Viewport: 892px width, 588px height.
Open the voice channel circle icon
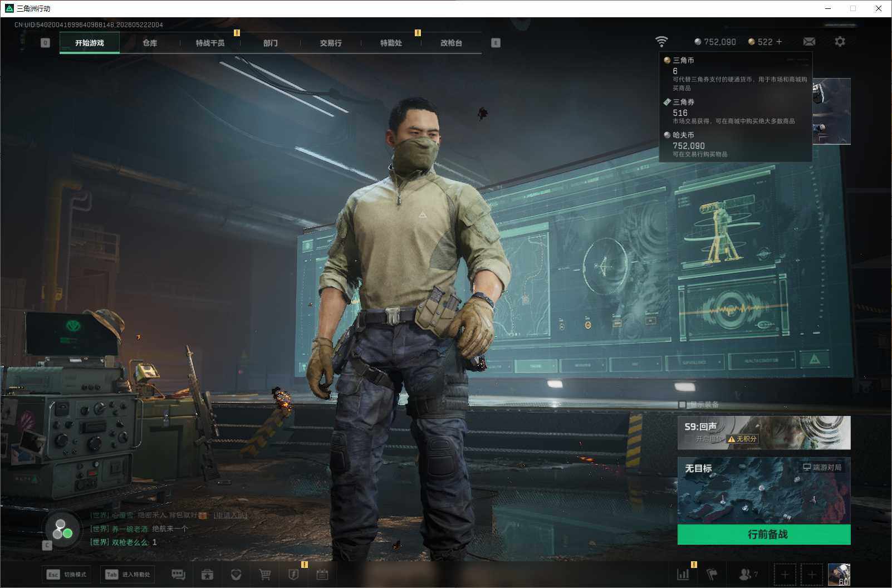62,529
